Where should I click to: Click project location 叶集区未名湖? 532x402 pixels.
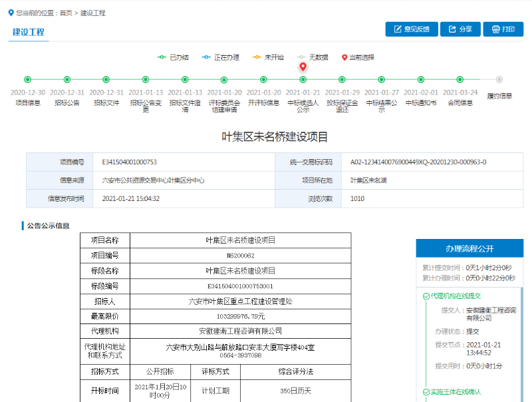(368, 180)
